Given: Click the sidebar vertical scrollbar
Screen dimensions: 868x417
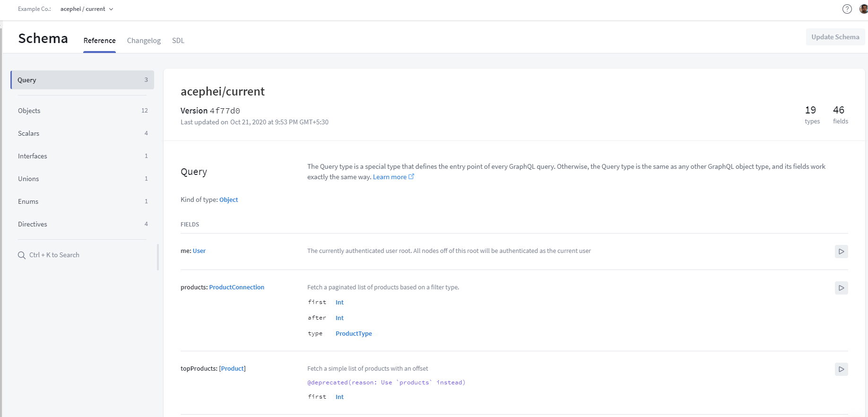Looking at the screenshot, I should tap(158, 257).
